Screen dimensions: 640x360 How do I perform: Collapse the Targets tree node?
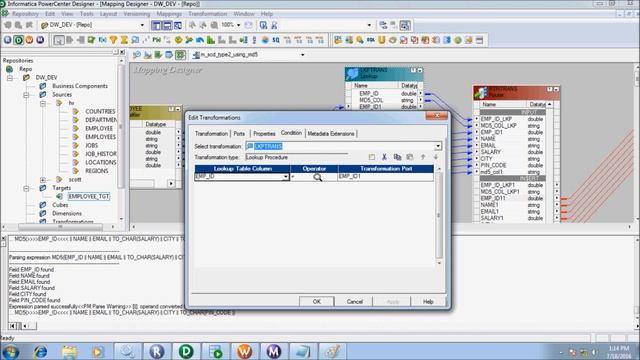coord(26,188)
